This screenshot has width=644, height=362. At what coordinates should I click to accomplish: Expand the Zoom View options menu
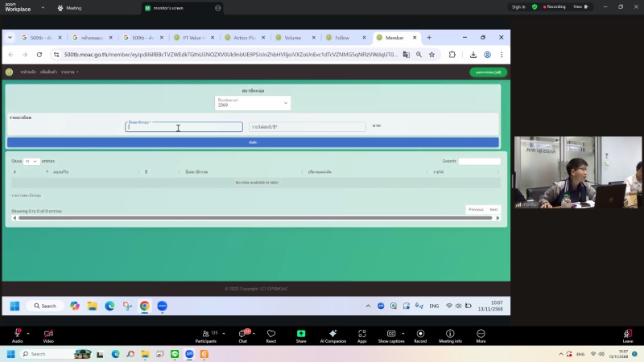[x=581, y=6]
